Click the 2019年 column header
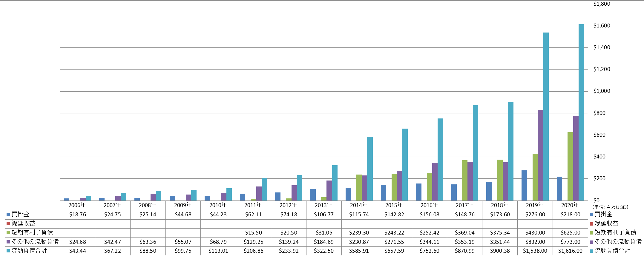 [535, 205]
